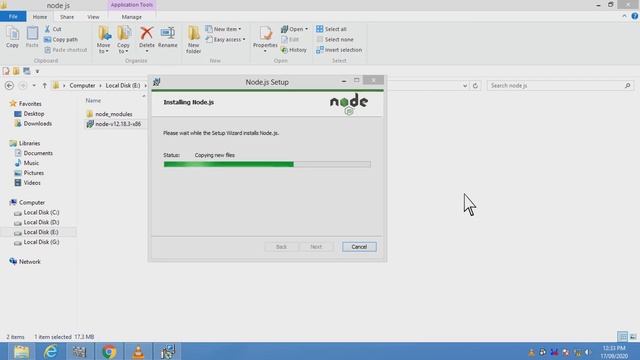
Task: Open Quick Access Toolbar customize arrow
Action: (37, 71)
